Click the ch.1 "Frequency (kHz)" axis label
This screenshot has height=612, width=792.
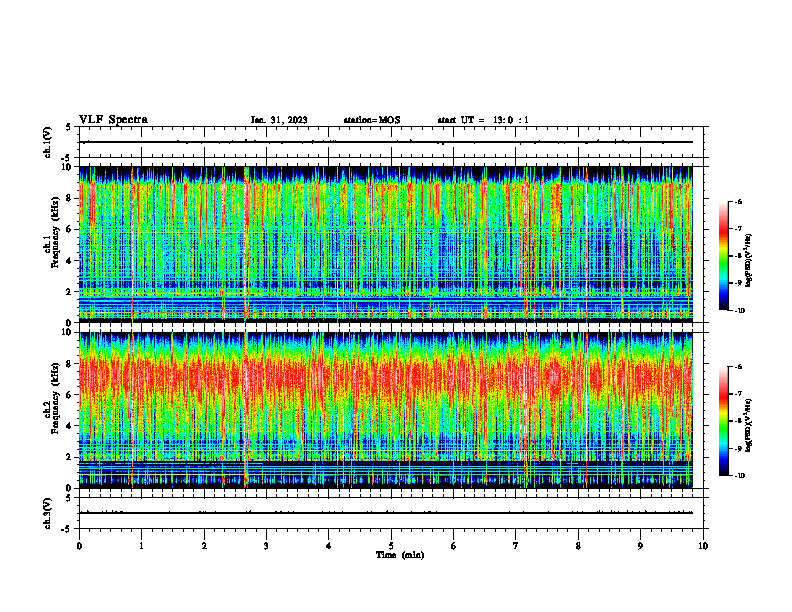pos(55,232)
